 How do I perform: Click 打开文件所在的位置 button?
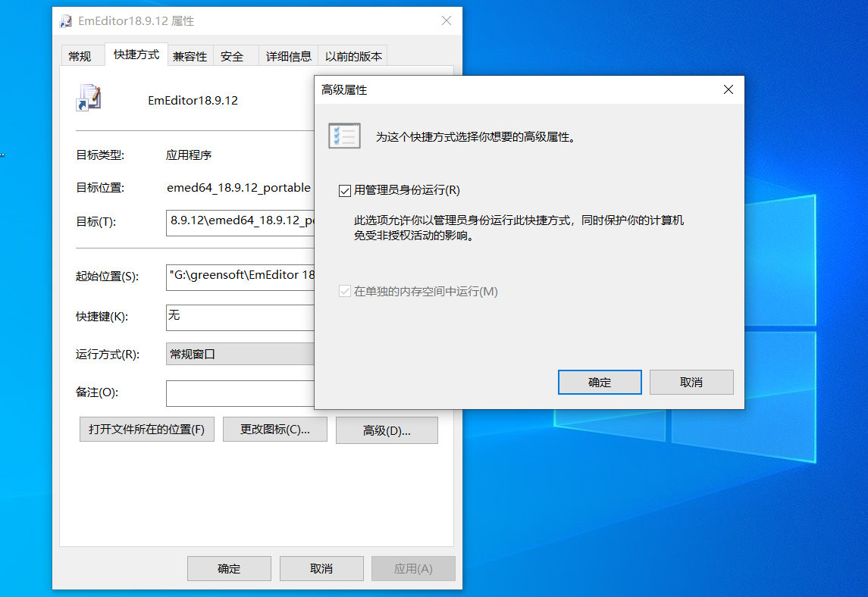click(x=146, y=430)
